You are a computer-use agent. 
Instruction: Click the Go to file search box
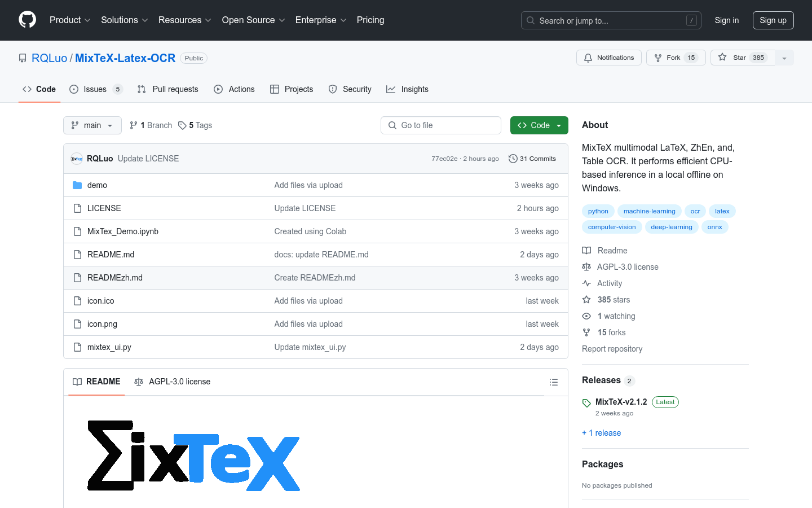pyautogui.click(x=441, y=125)
